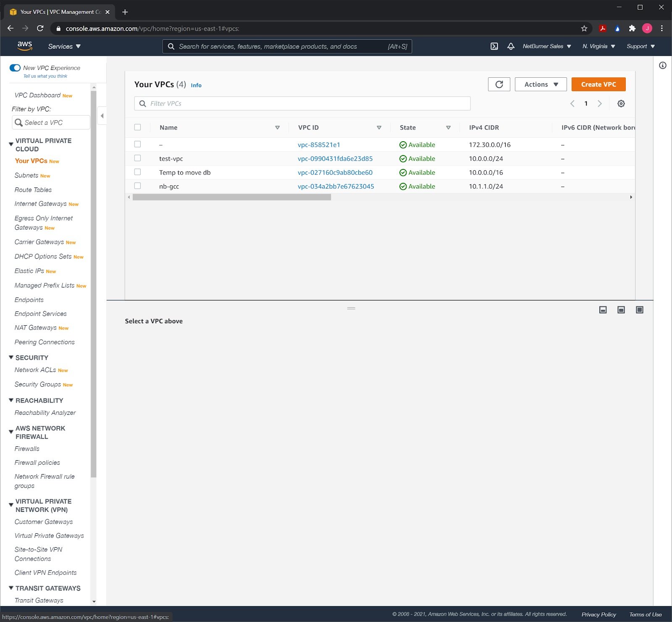Toggle the New VPC Experience switch
This screenshot has width=672, height=622.
click(x=15, y=68)
